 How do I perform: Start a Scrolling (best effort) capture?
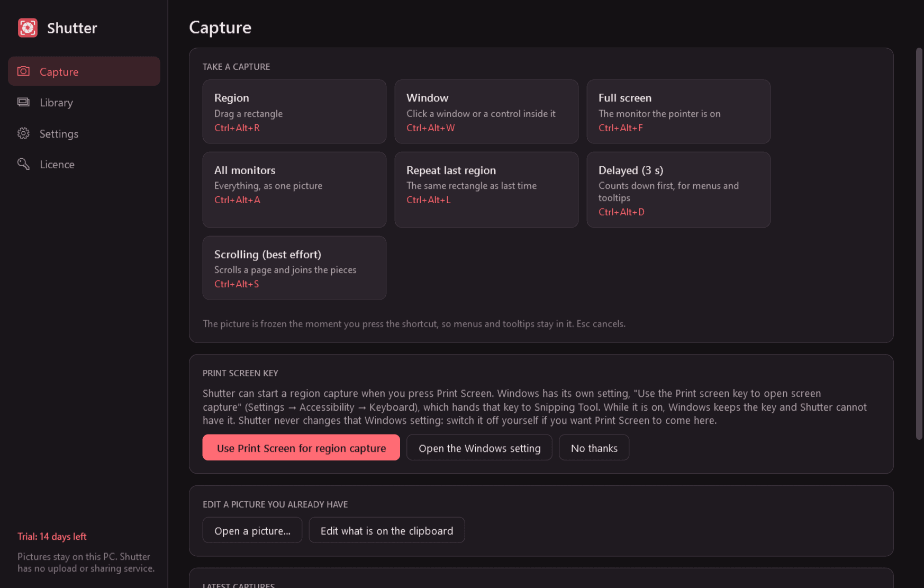(294, 268)
